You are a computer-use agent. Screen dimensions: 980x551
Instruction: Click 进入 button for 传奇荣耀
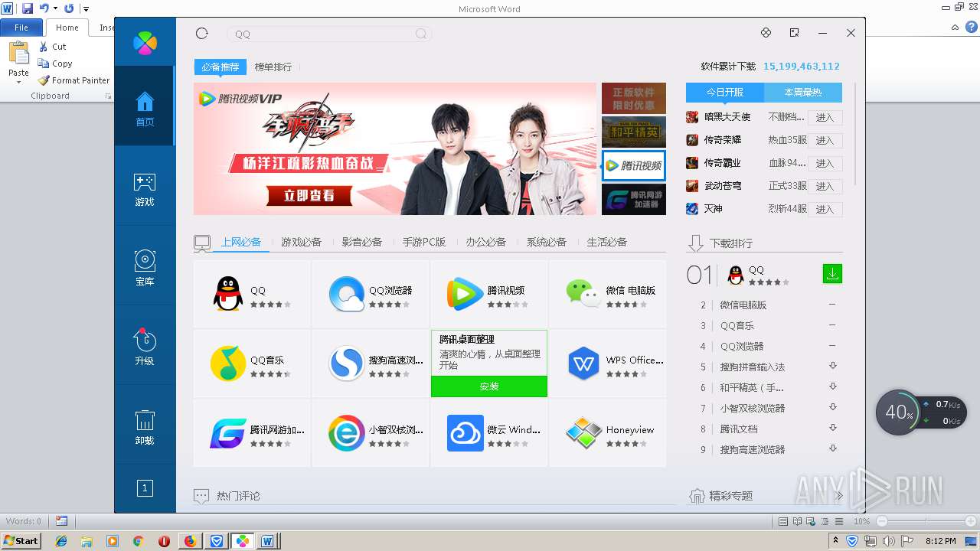[825, 141]
